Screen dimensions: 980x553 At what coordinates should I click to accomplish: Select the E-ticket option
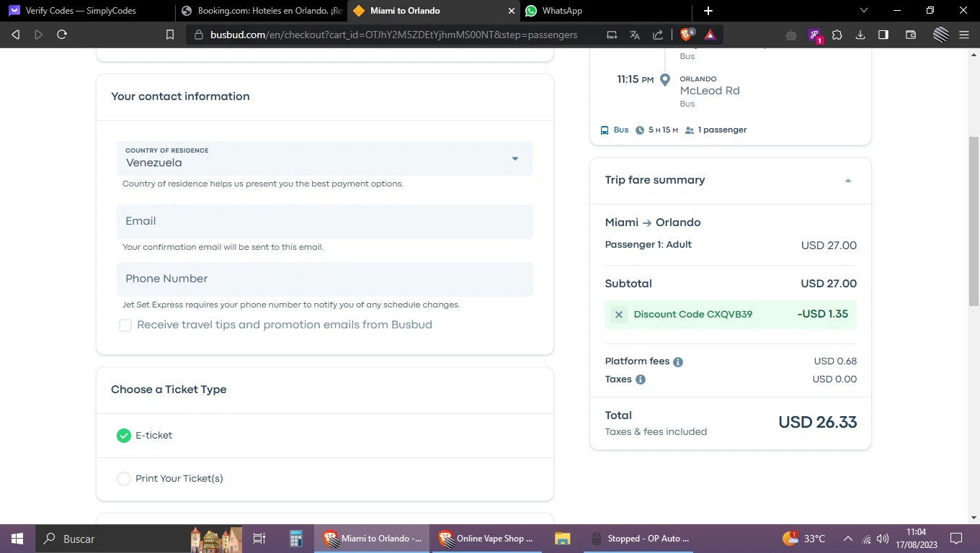[124, 436]
